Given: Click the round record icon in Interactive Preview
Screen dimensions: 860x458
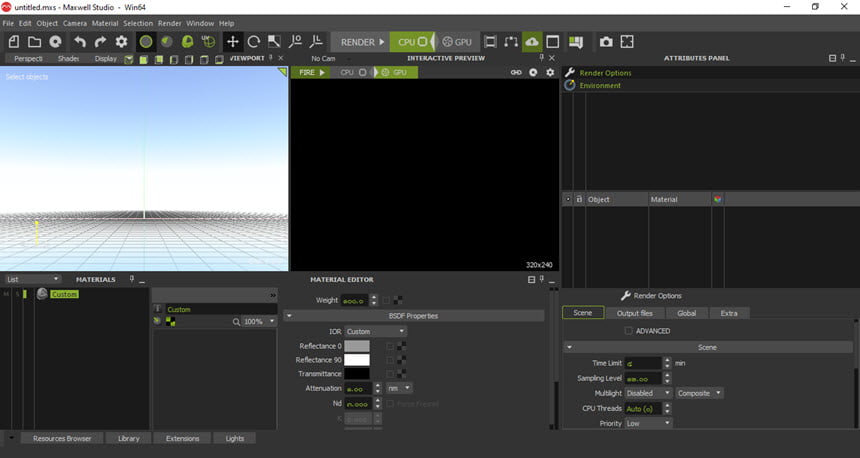Looking at the screenshot, I should pos(533,72).
